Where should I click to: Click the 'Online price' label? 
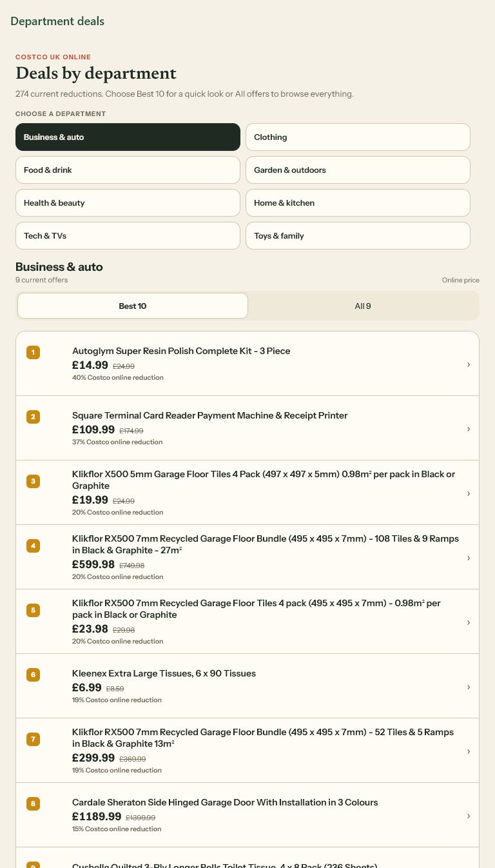click(461, 280)
